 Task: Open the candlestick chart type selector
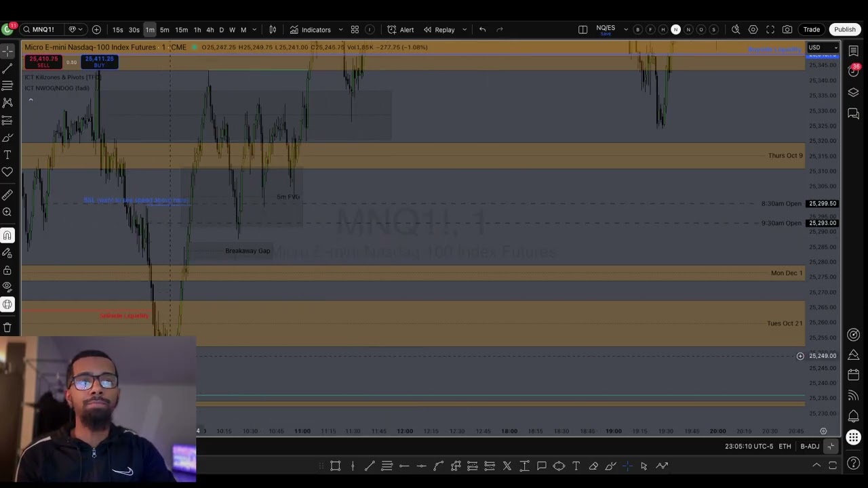273,30
